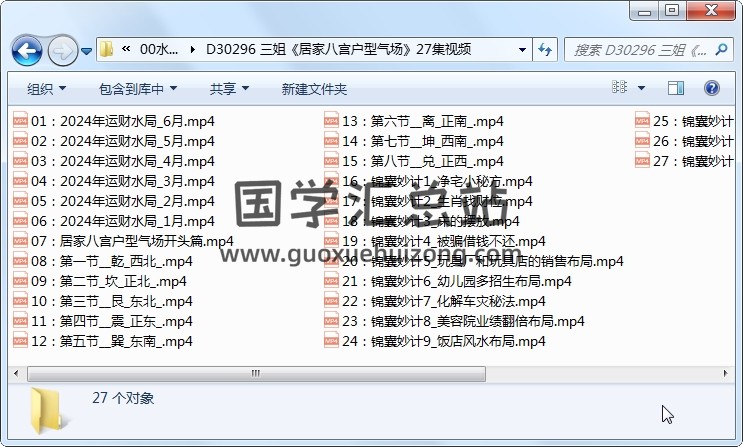Viewport: 743px width, 447px height.
Task: Click the search magnifier icon
Action: (722, 49)
